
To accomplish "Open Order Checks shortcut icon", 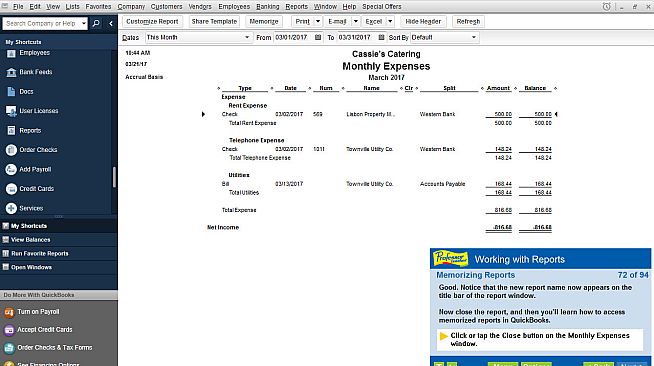I will point(11,150).
